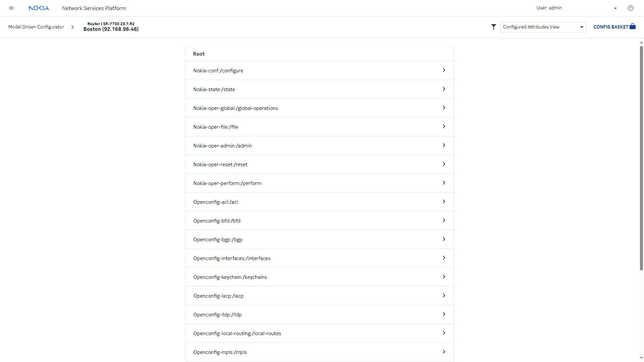Open the hamburger main menu
644x362 pixels.
pos(11,8)
